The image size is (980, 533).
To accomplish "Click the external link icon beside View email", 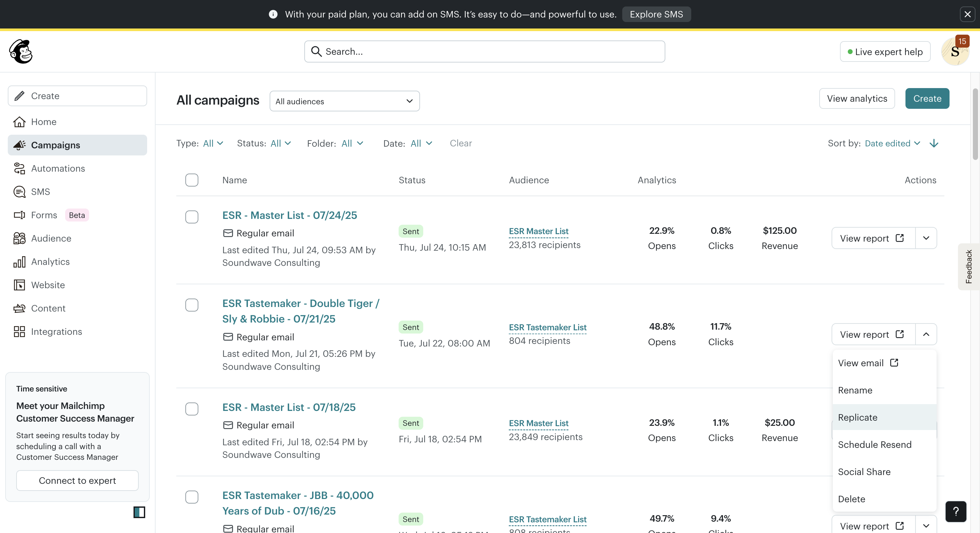I will (894, 363).
